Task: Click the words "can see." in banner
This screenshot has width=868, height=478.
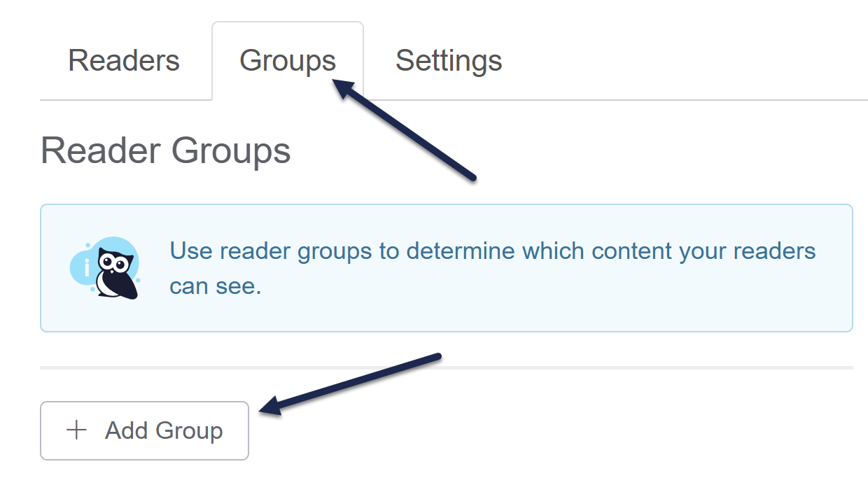Action: (215, 286)
